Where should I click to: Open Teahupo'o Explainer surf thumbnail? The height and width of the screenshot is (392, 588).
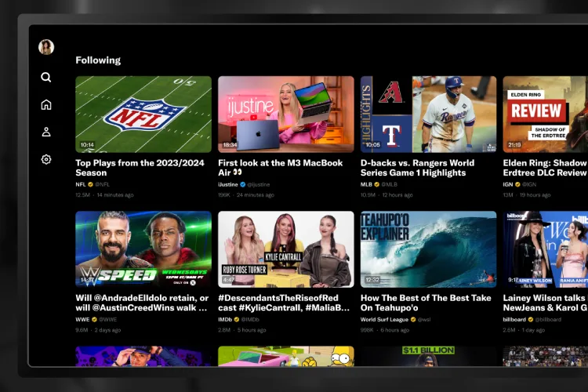tap(428, 249)
